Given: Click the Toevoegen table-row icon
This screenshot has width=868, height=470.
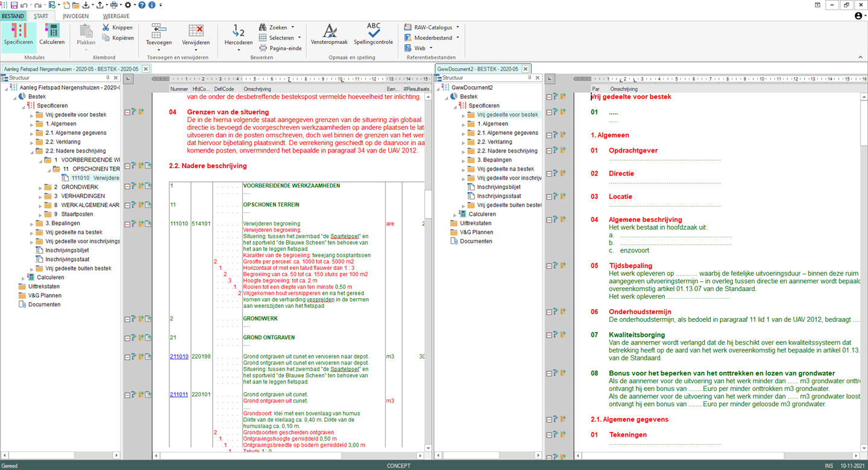Looking at the screenshot, I should coord(159,30).
